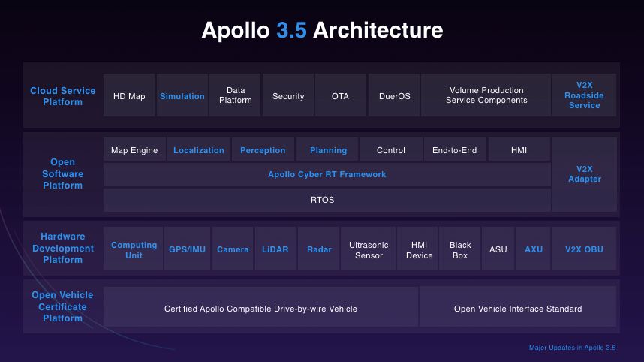Select the End-to-End block
This screenshot has width=644, height=362.
tap(454, 150)
